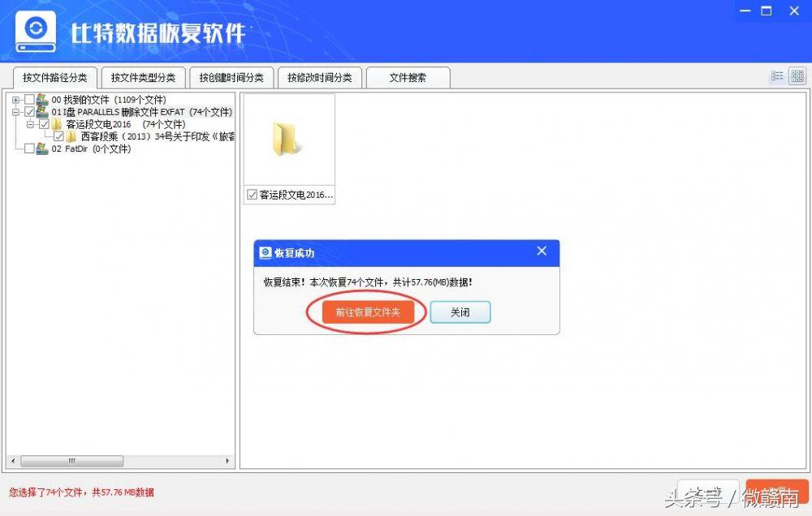Click the drive icon for 02 FatDir
Image resolution: width=812 pixels, height=516 pixels.
[x=42, y=148]
